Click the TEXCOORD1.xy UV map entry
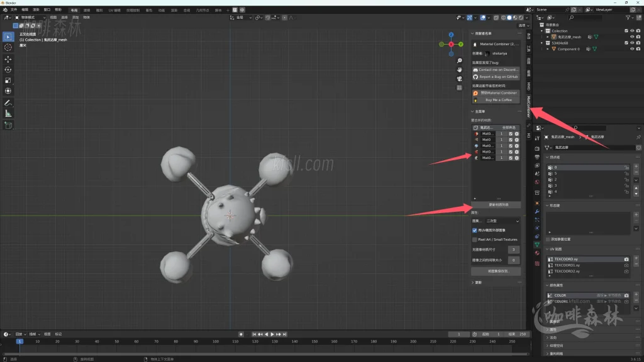 (567, 265)
